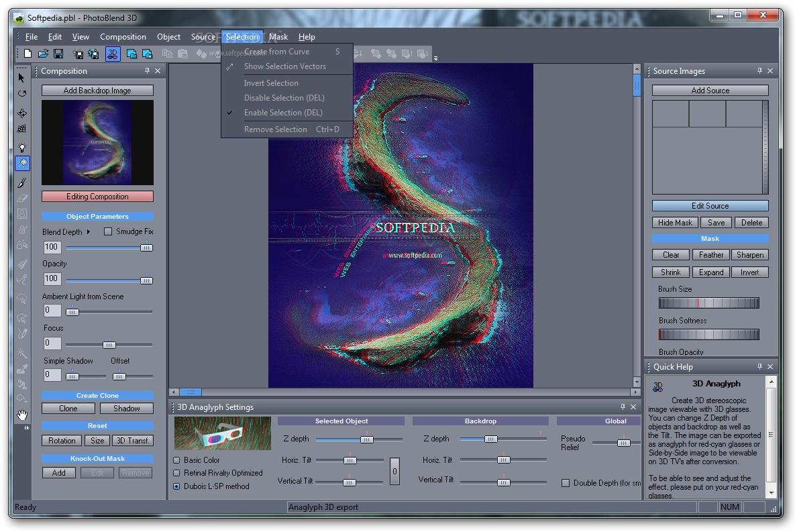Close the Composition panel
Viewport: 797px width, 532px height.
click(x=158, y=70)
